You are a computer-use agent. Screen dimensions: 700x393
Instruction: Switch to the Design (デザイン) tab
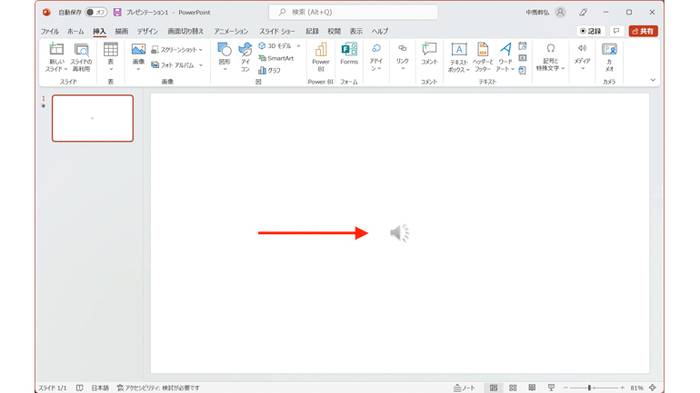(x=147, y=31)
